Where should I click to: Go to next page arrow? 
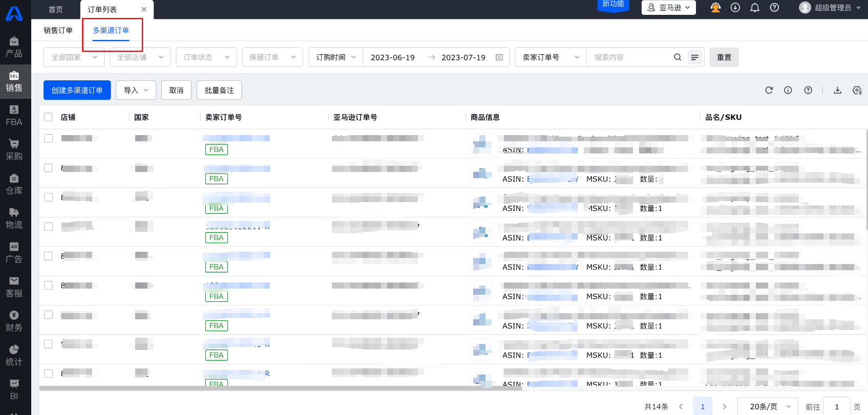click(x=725, y=406)
